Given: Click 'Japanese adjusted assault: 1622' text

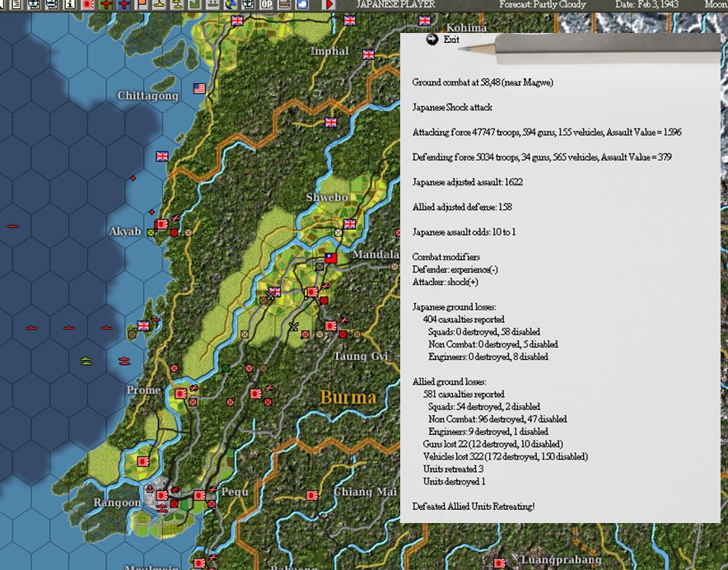Looking at the screenshot, I should [x=468, y=182].
